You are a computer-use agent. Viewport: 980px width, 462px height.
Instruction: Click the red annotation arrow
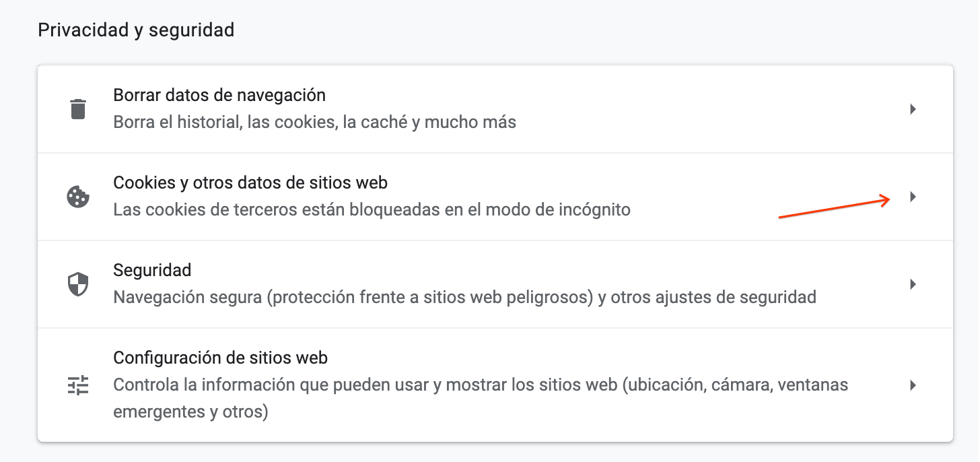(835, 207)
